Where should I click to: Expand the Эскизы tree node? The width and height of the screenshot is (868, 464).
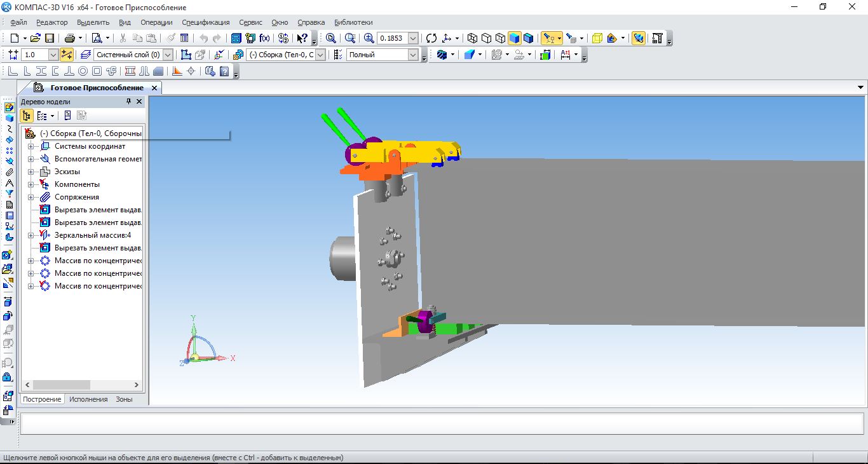point(31,172)
